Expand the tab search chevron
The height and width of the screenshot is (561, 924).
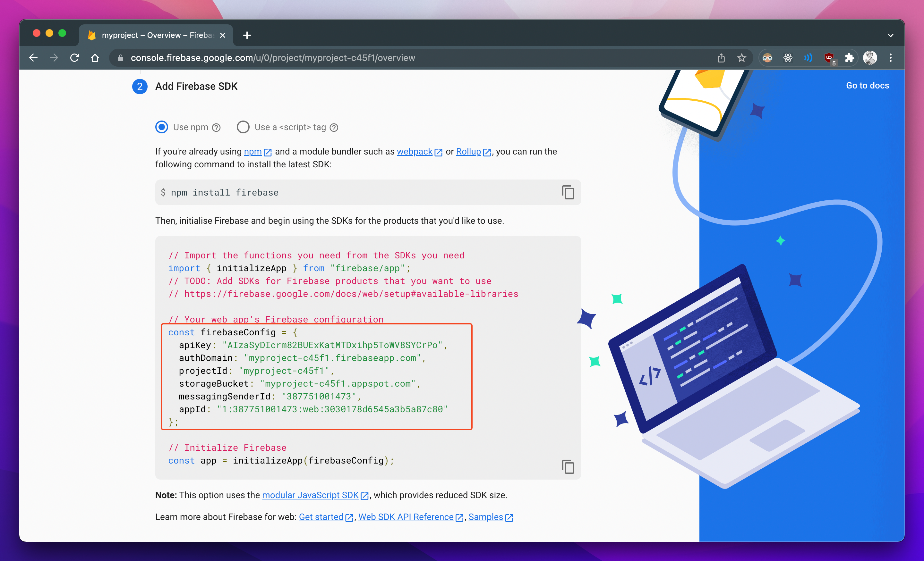tap(890, 35)
